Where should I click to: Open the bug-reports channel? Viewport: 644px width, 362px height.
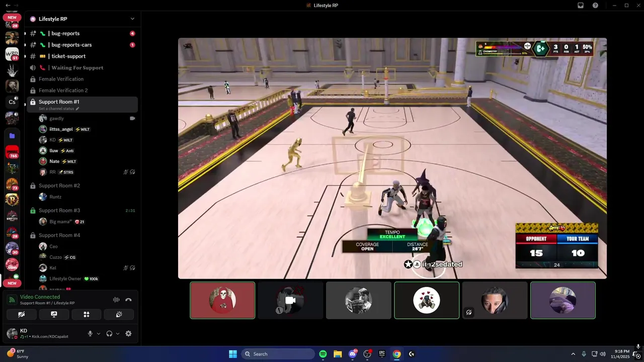point(81,33)
